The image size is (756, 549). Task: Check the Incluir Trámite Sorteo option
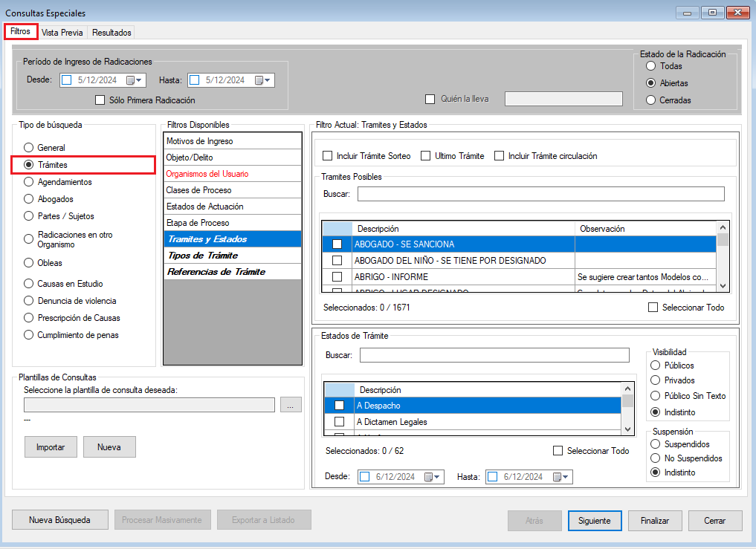click(x=328, y=156)
